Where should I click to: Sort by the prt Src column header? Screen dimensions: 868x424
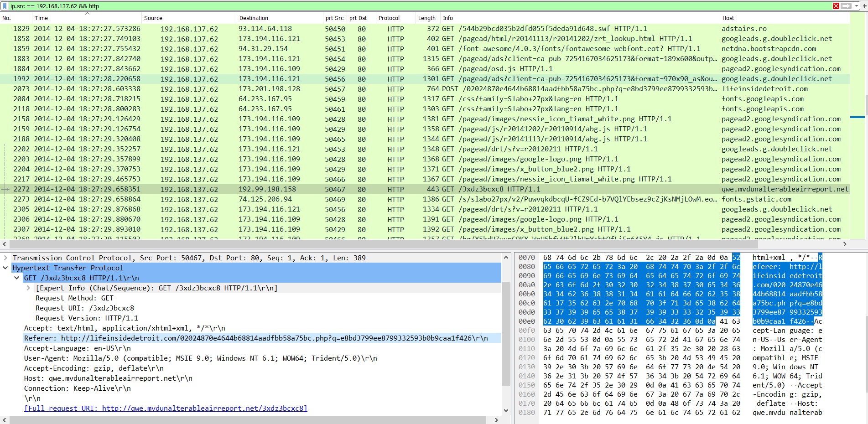(335, 18)
